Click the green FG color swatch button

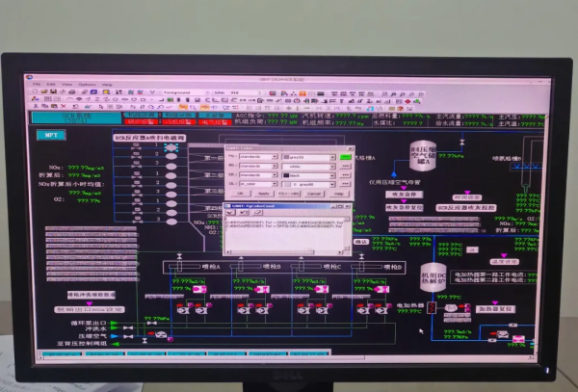click(x=344, y=155)
